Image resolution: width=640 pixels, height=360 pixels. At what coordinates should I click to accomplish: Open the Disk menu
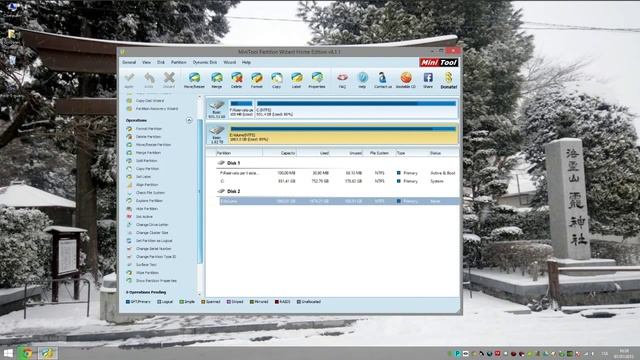[161, 62]
